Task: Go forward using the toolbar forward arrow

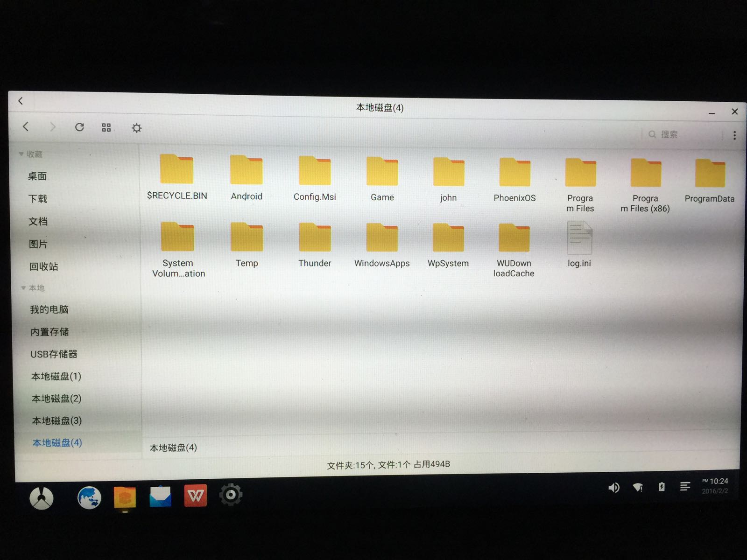Action: point(53,127)
